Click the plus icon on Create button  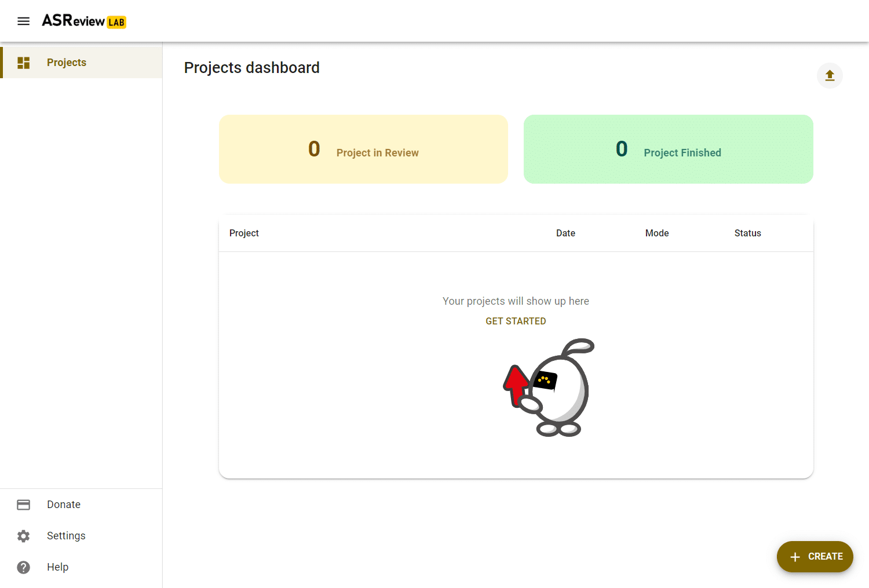[795, 557]
